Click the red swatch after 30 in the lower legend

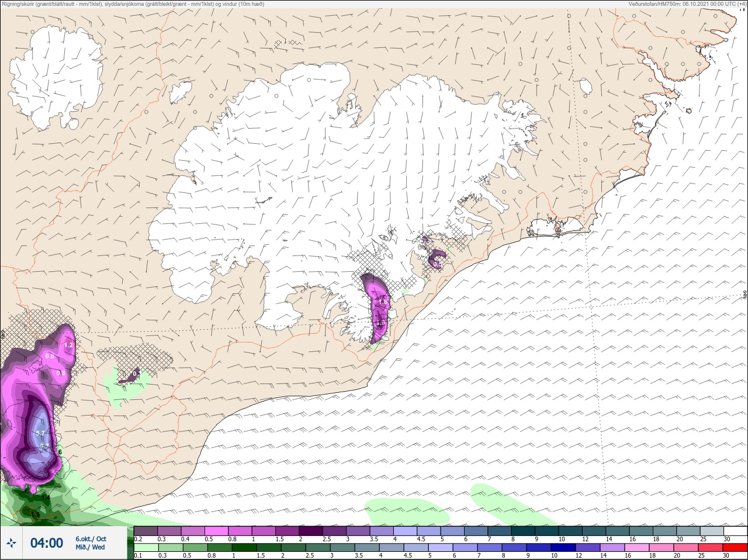pos(735,548)
